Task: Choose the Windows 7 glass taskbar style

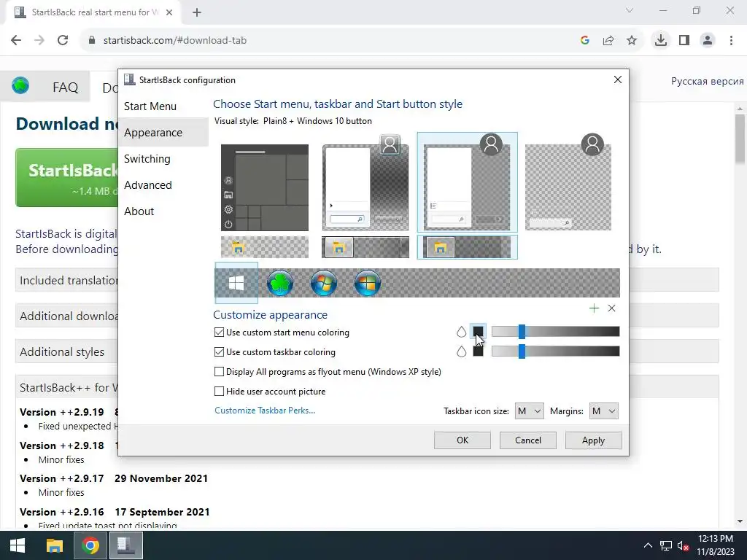Action: 365,247
